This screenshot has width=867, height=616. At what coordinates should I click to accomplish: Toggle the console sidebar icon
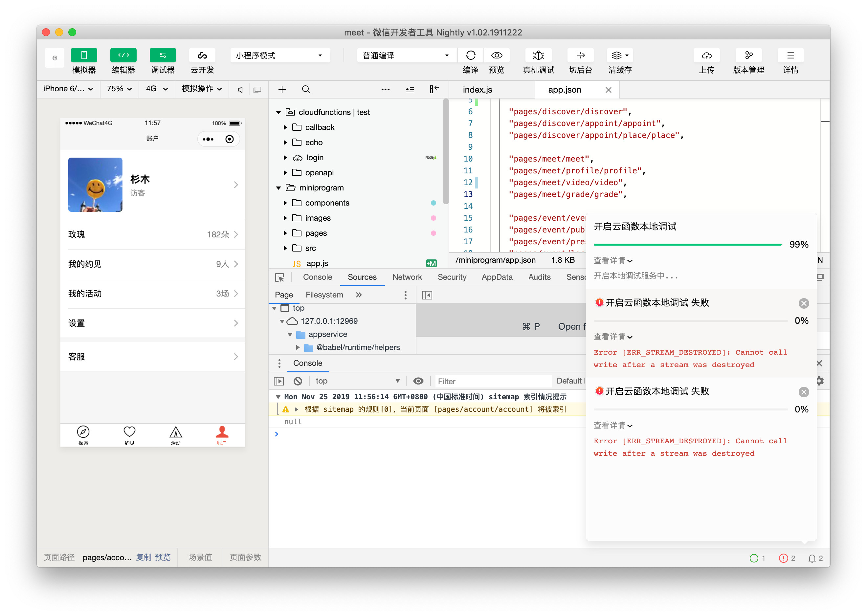point(279,381)
